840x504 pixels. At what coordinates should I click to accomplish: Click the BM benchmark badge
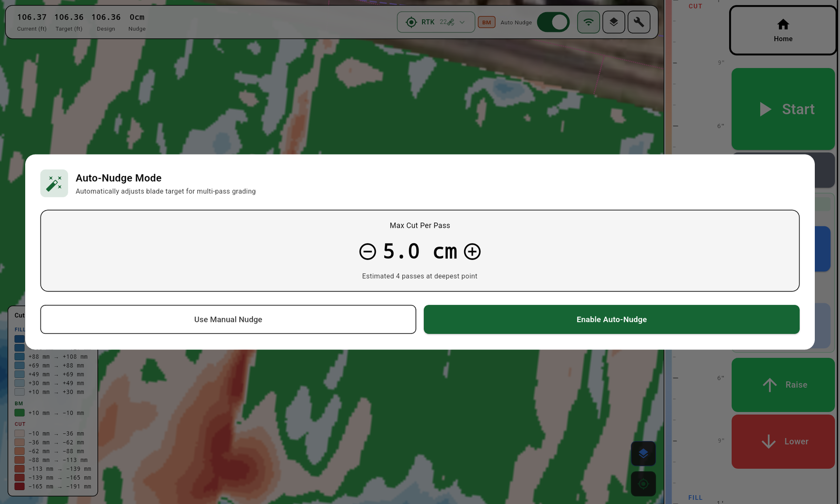coord(487,23)
